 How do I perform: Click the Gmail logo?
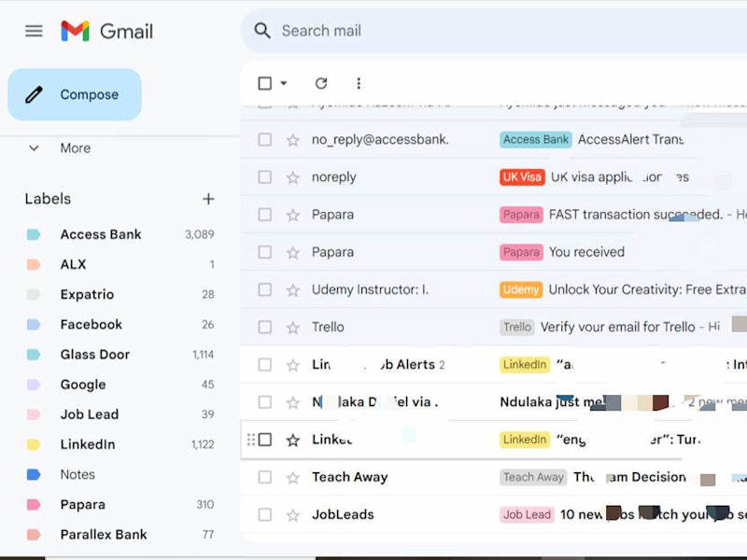pyautogui.click(x=107, y=32)
